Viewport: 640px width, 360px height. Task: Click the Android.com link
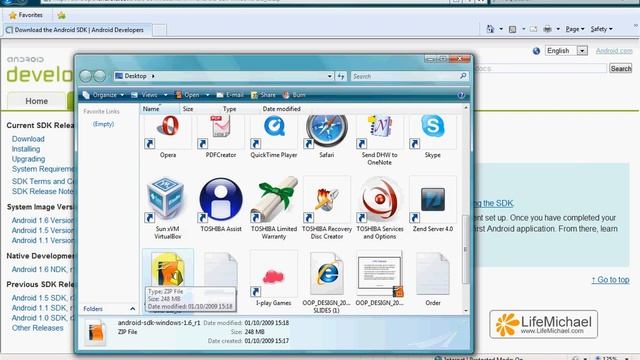pos(614,51)
